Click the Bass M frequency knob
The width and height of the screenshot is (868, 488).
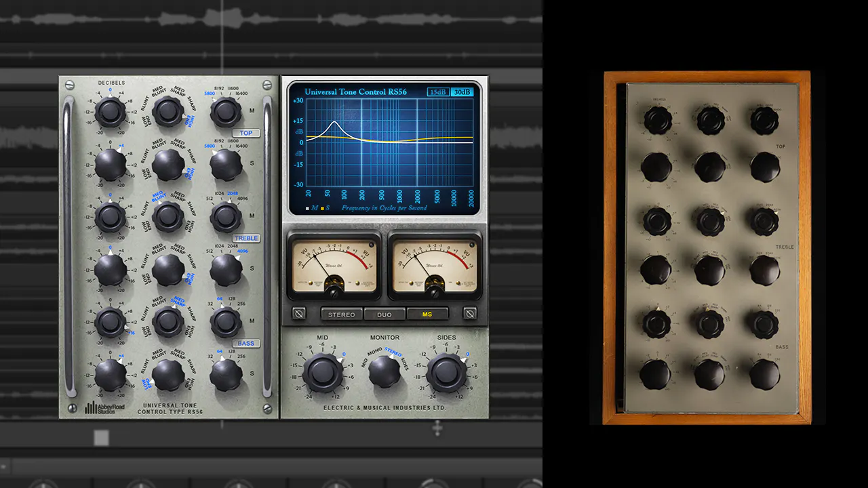tap(226, 323)
